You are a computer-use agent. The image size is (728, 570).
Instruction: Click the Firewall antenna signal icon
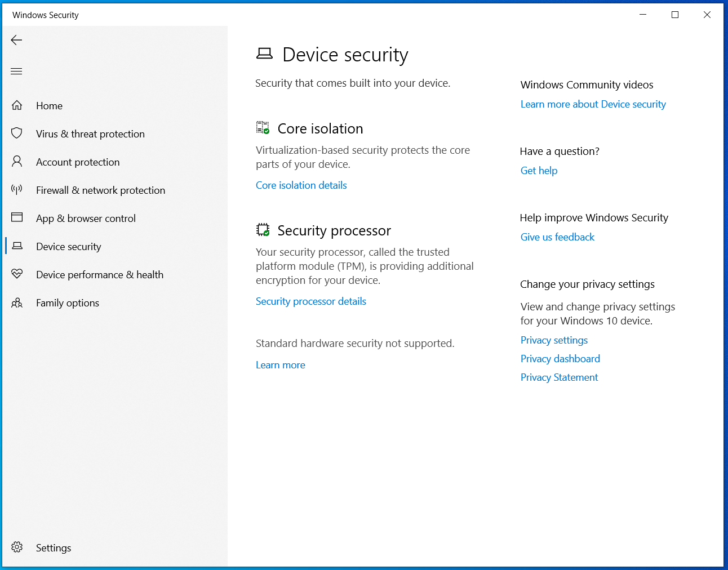[17, 190]
